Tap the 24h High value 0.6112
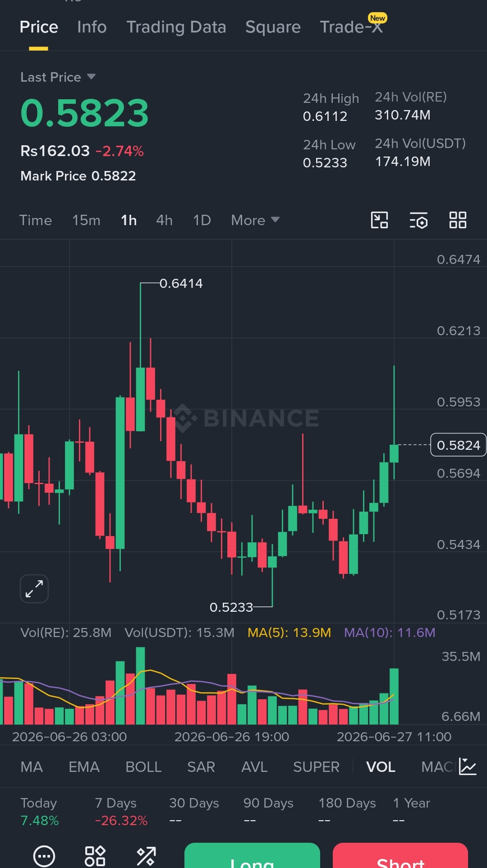This screenshot has width=487, height=868. [x=325, y=116]
